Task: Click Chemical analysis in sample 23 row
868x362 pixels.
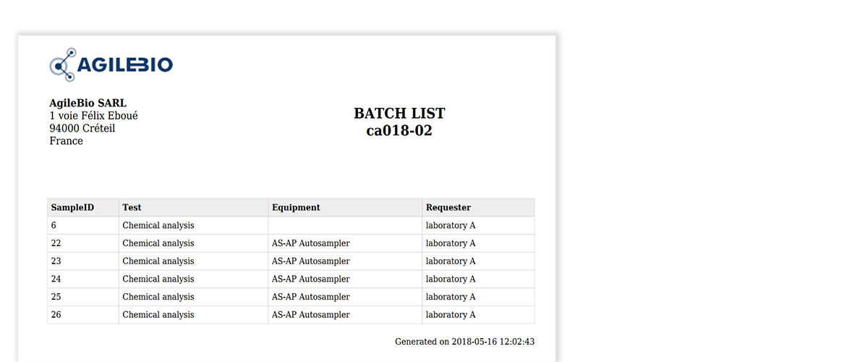Action: click(158, 261)
